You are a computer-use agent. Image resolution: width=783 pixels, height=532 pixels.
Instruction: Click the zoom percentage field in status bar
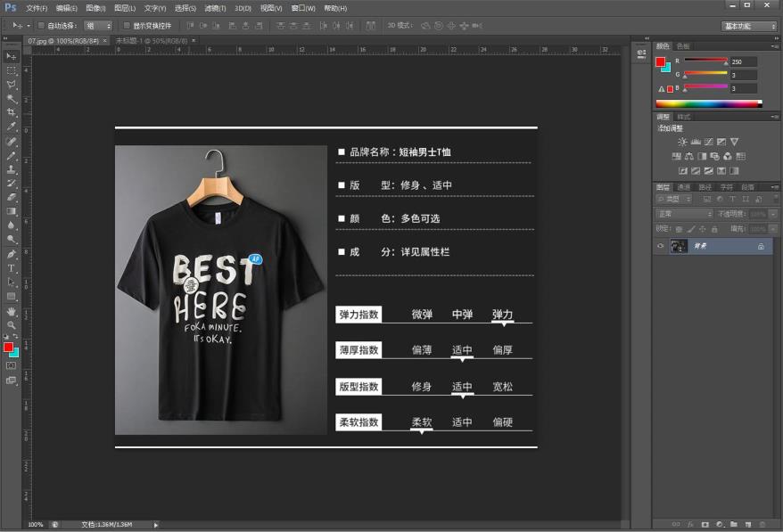[36, 525]
